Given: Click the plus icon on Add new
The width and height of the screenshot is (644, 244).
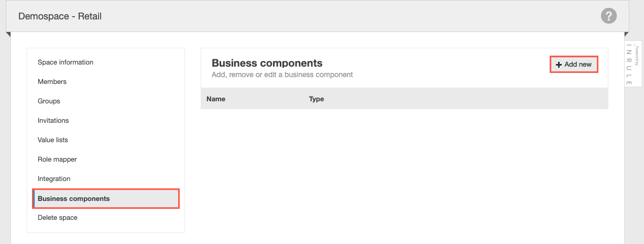Looking at the screenshot, I should [x=559, y=65].
